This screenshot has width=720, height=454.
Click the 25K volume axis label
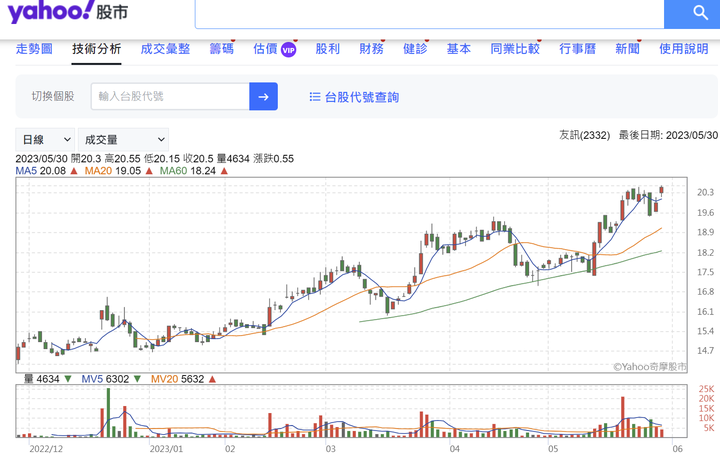click(706, 389)
